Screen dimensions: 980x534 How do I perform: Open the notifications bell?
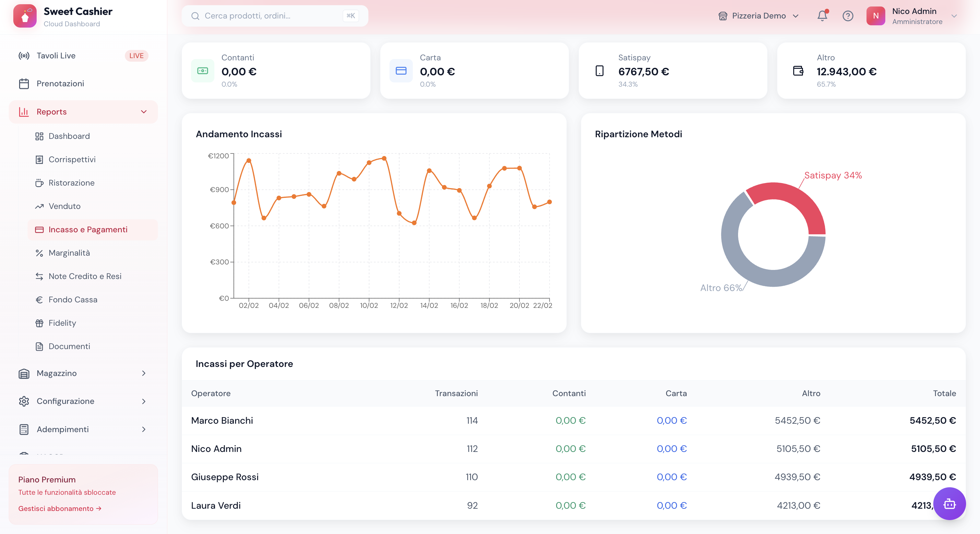pos(822,16)
